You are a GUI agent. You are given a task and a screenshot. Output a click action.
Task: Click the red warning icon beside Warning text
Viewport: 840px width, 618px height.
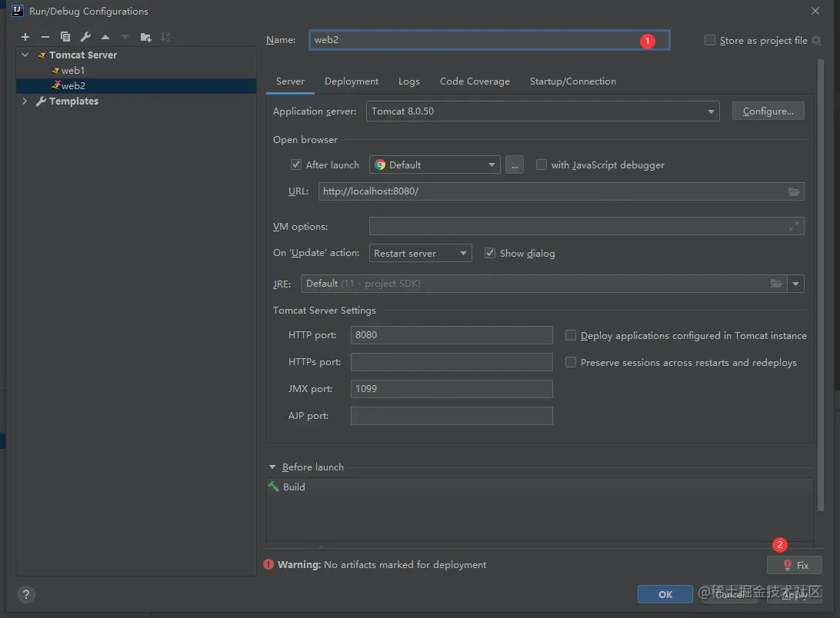[x=268, y=564]
